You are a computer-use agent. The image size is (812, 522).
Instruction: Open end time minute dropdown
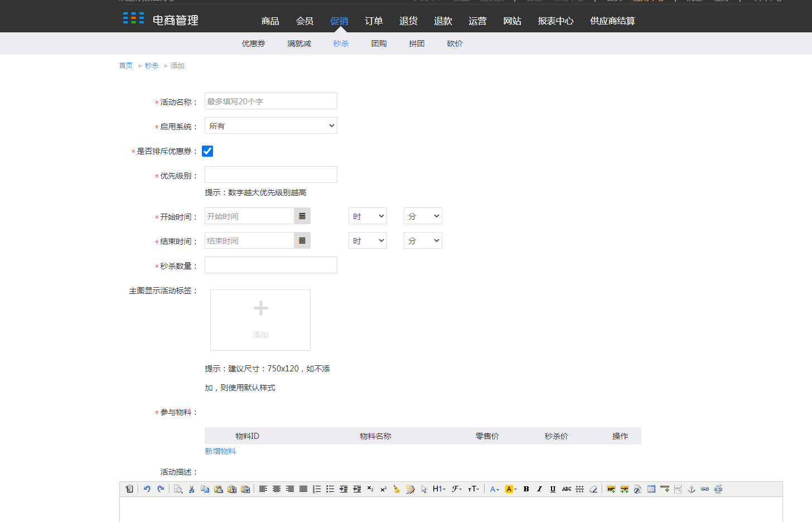pyautogui.click(x=423, y=240)
